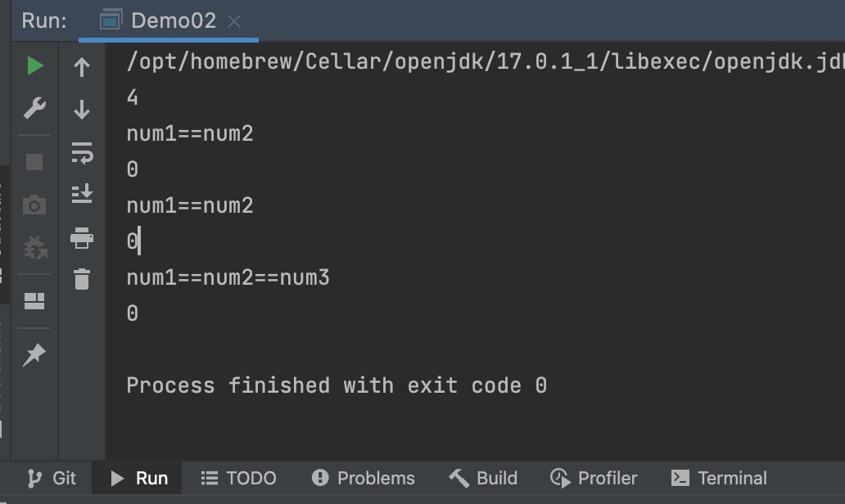Rerun Demo02 with the green play icon
The image size is (845, 504).
pyautogui.click(x=35, y=65)
